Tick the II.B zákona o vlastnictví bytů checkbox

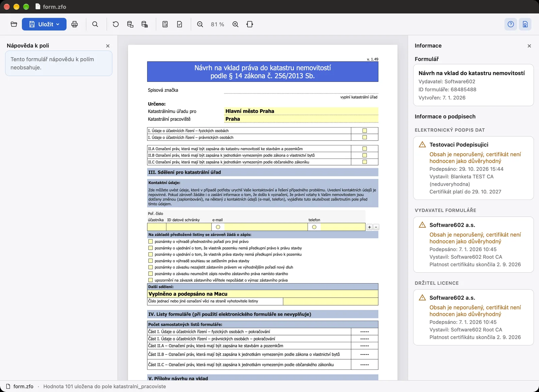(364, 155)
